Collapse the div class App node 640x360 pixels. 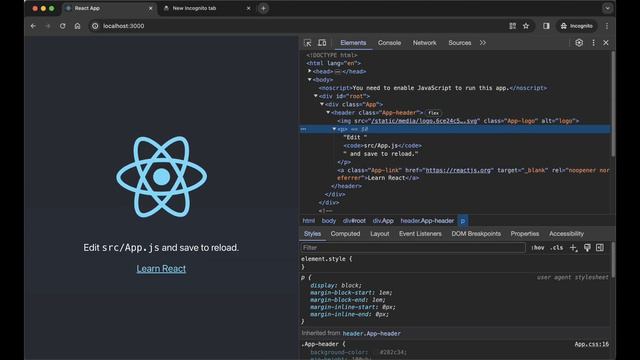click(x=322, y=104)
